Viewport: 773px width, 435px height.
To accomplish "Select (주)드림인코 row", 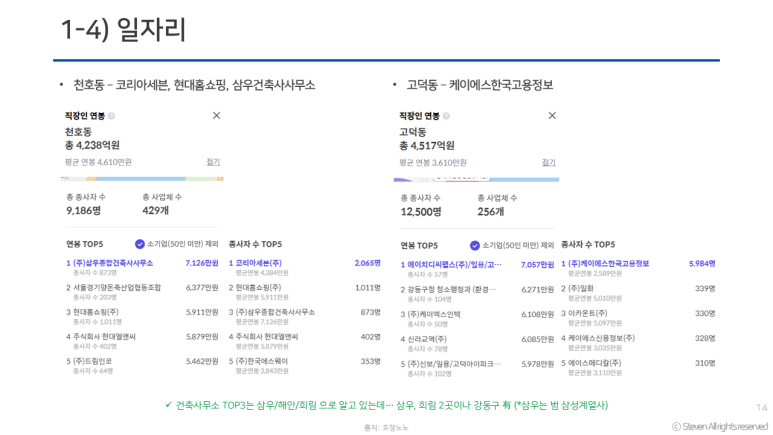I will click(142, 365).
